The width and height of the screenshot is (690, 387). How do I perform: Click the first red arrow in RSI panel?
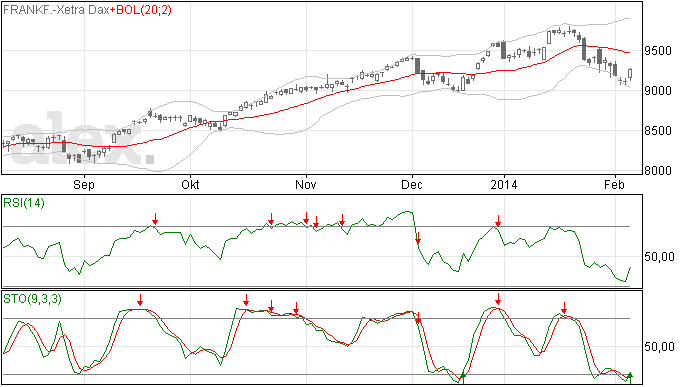click(x=155, y=218)
